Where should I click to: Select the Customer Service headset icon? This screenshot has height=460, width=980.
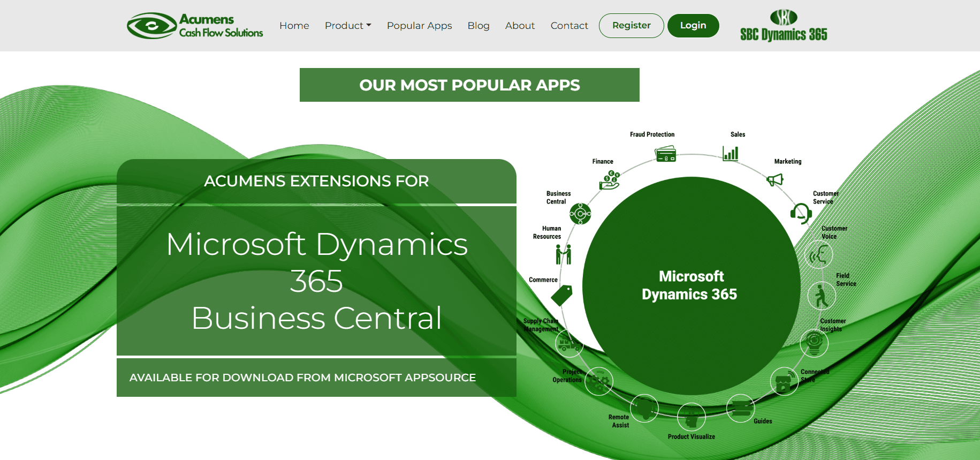point(801,213)
